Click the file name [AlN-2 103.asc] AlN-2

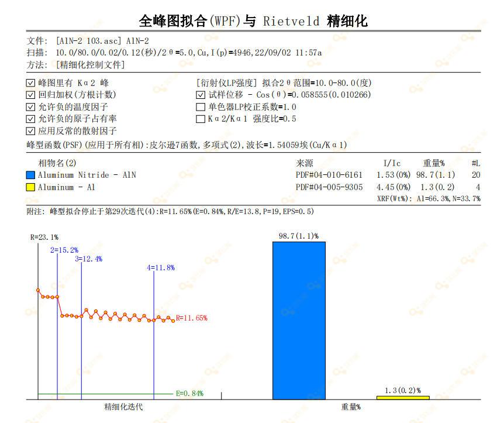tap(102, 41)
